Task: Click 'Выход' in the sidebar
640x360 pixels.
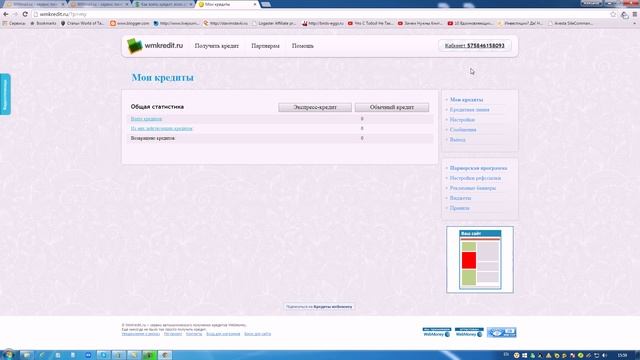Action: [457, 140]
